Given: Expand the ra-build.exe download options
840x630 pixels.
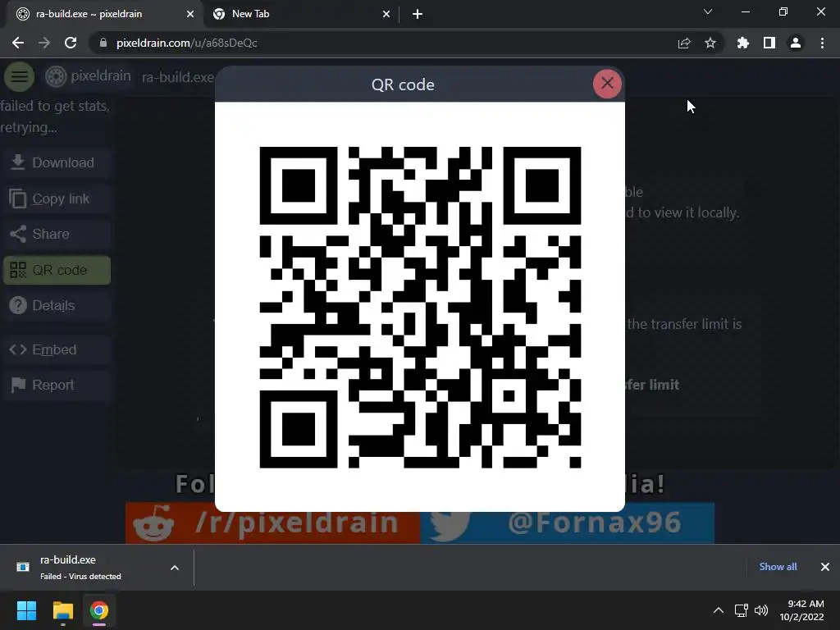Looking at the screenshot, I should click(175, 568).
